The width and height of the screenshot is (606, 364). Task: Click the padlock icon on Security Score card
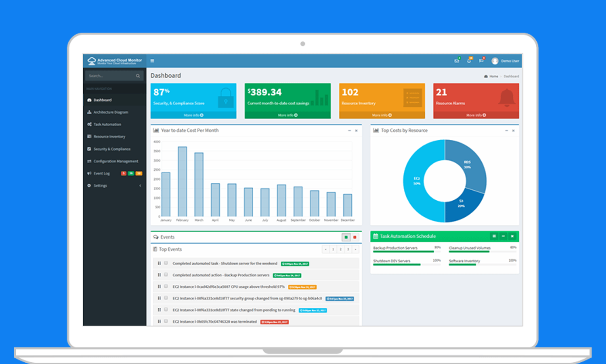pyautogui.click(x=225, y=98)
